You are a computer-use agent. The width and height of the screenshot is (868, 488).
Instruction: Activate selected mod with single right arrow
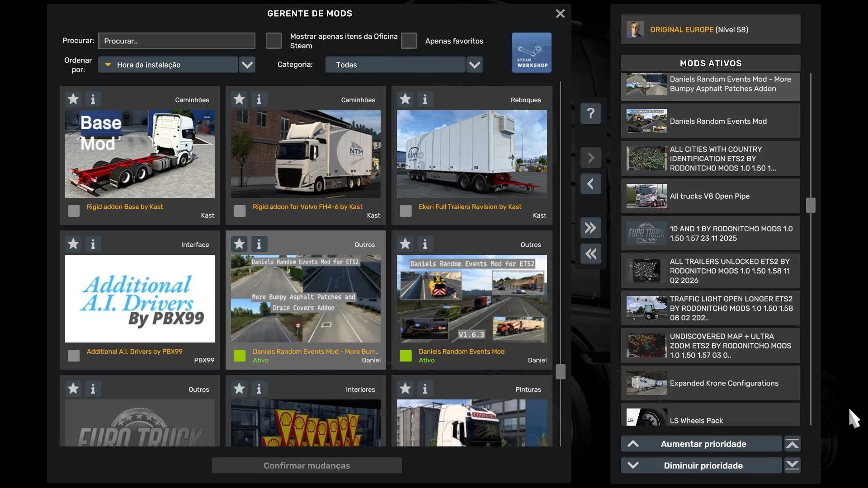(x=590, y=158)
